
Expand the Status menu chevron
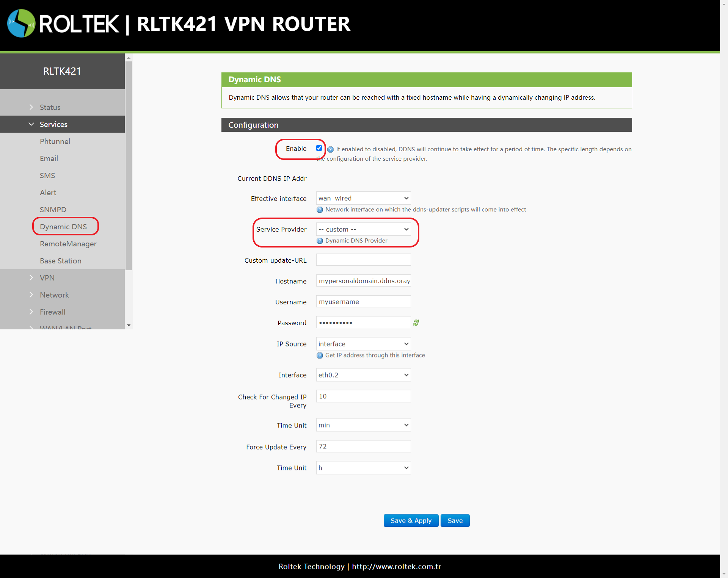click(31, 107)
